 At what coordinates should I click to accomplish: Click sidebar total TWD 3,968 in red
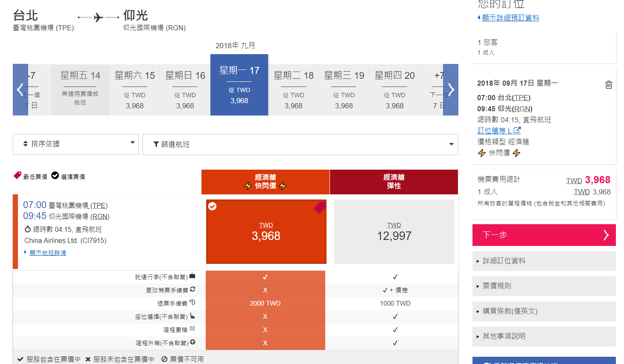pyautogui.click(x=588, y=180)
